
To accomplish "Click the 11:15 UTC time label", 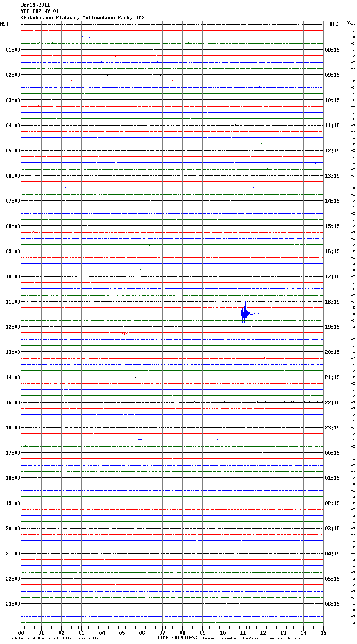I will 332,126.
